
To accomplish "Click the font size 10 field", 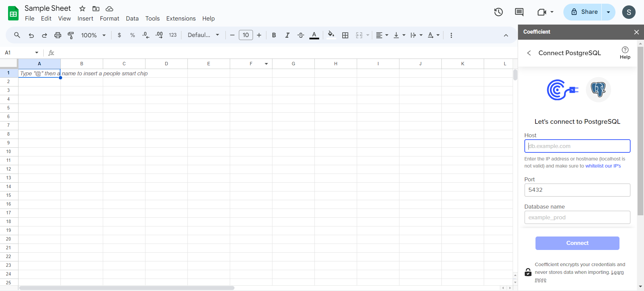I will (246, 35).
